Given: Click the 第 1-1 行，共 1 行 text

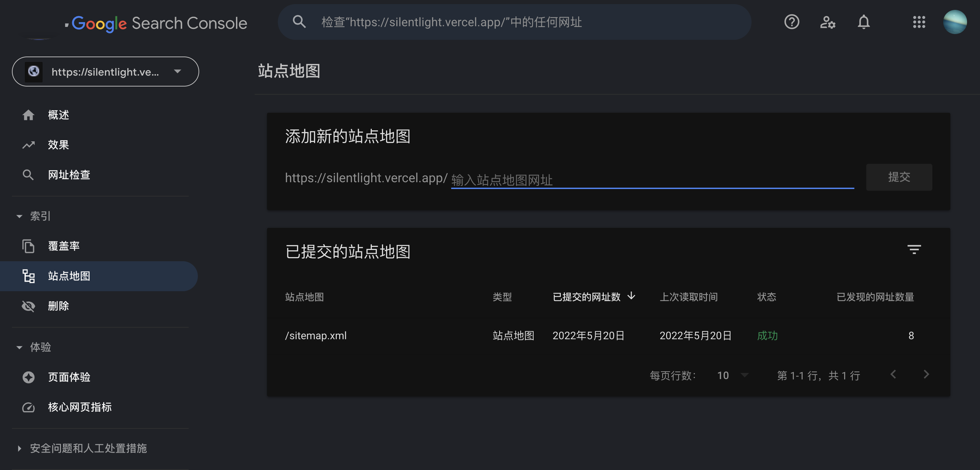Looking at the screenshot, I should [x=818, y=376].
